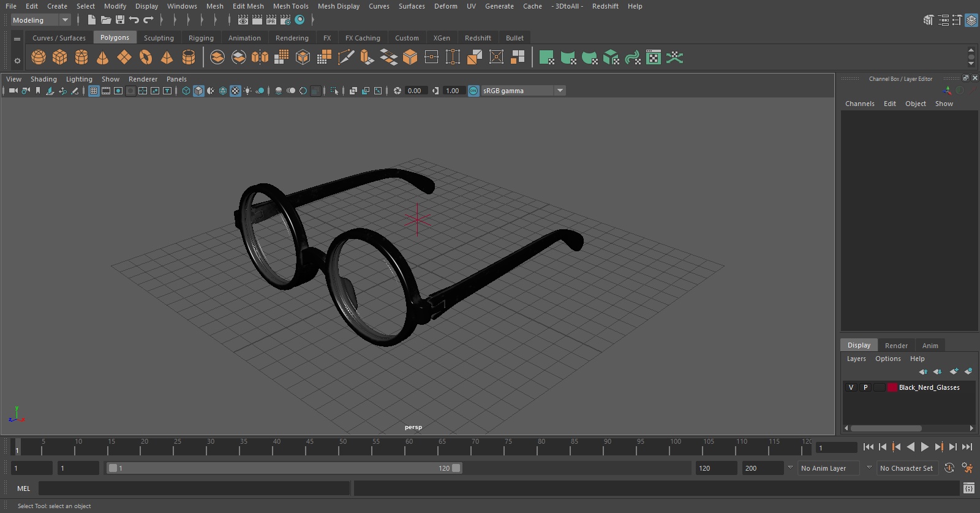Click the redo arrow icon
Viewport: 980px width, 513px height.
click(x=148, y=20)
